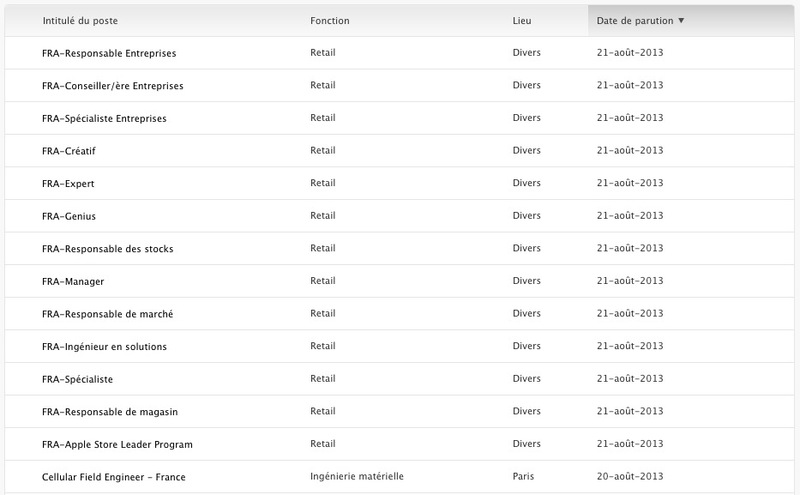The height and width of the screenshot is (495, 800).
Task: Open FRA-Responsable de magasin listing
Action: 110,412
